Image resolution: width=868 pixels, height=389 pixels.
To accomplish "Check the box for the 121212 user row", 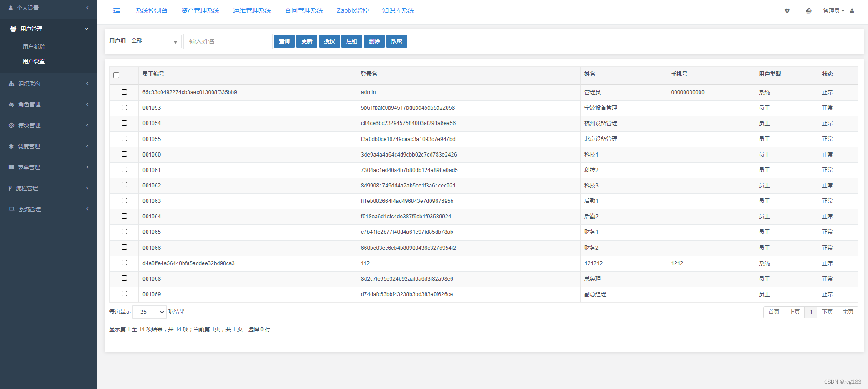I will click(124, 263).
